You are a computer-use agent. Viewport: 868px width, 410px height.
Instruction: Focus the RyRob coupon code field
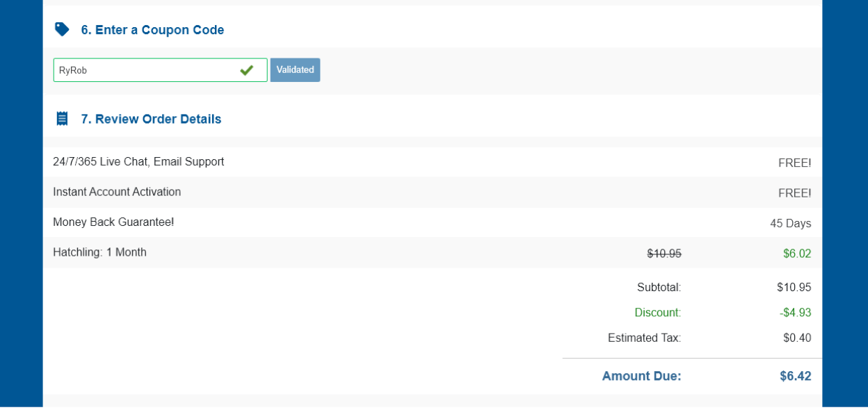146,70
